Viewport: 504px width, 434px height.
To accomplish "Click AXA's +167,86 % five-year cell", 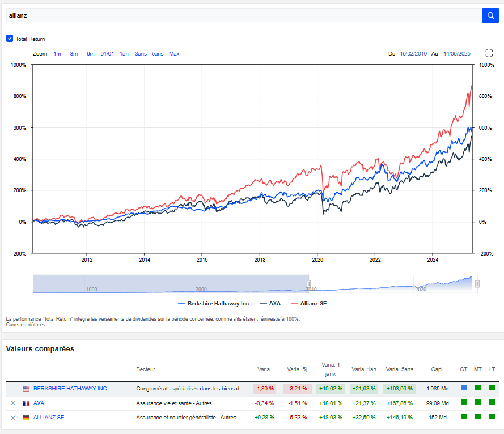I will click(x=399, y=403).
